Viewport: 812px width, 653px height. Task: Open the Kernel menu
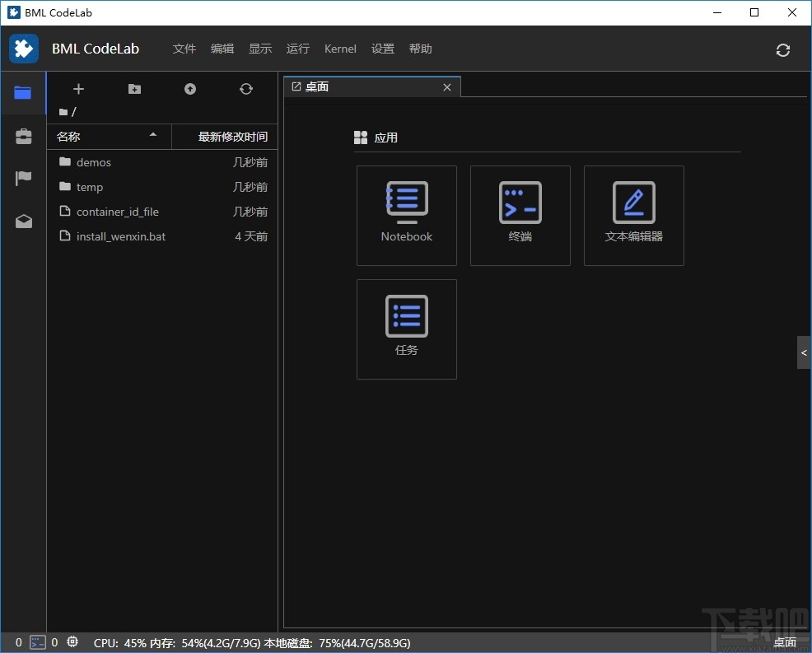[x=340, y=49]
